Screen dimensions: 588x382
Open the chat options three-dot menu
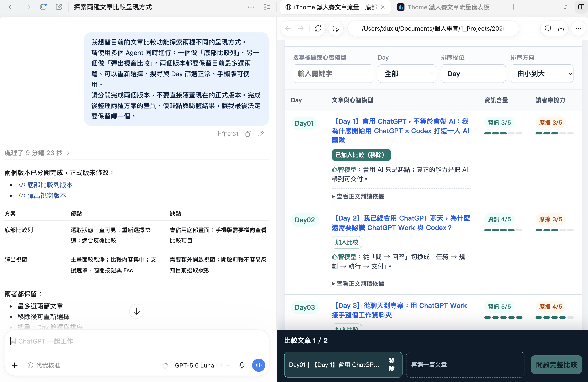coord(251,7)
